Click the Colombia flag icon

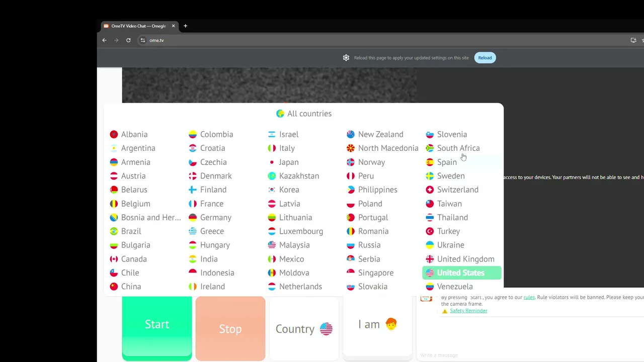tap(193, 134)
